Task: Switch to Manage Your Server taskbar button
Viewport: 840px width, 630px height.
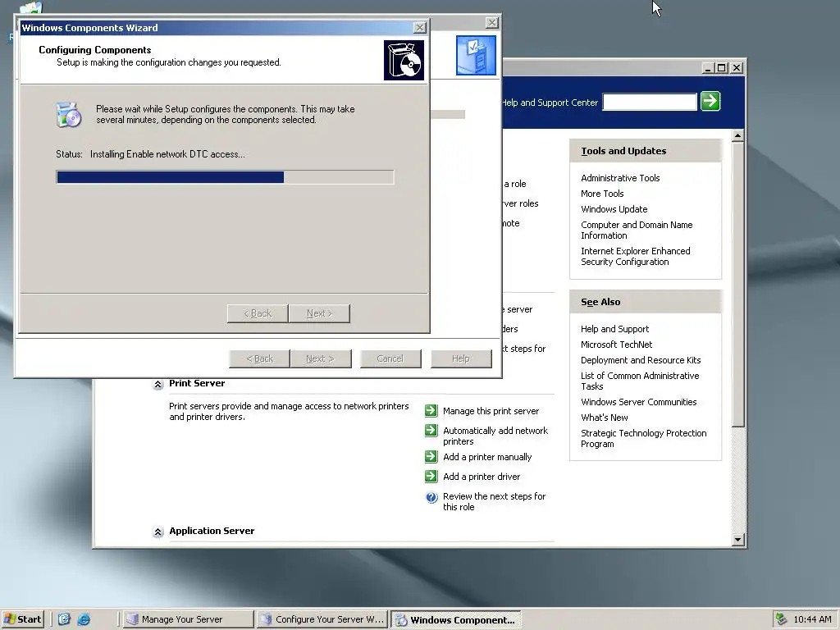Action: [x=188, y=620]
